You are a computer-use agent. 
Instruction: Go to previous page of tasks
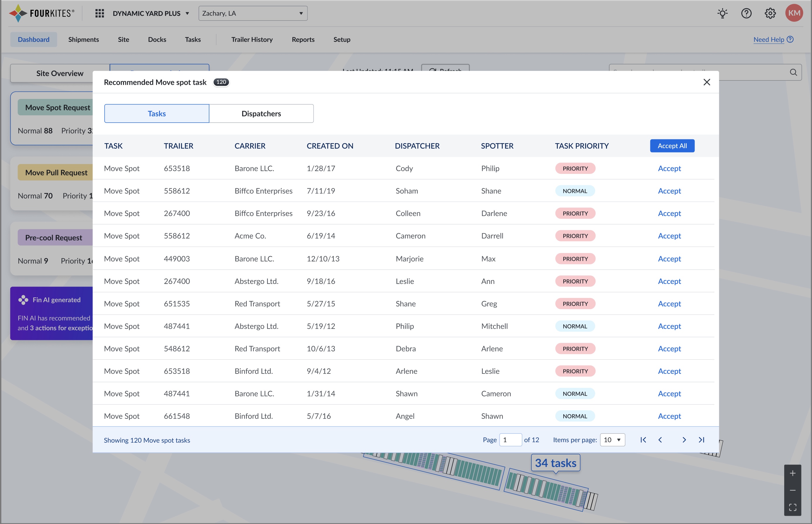click(660, 440)
